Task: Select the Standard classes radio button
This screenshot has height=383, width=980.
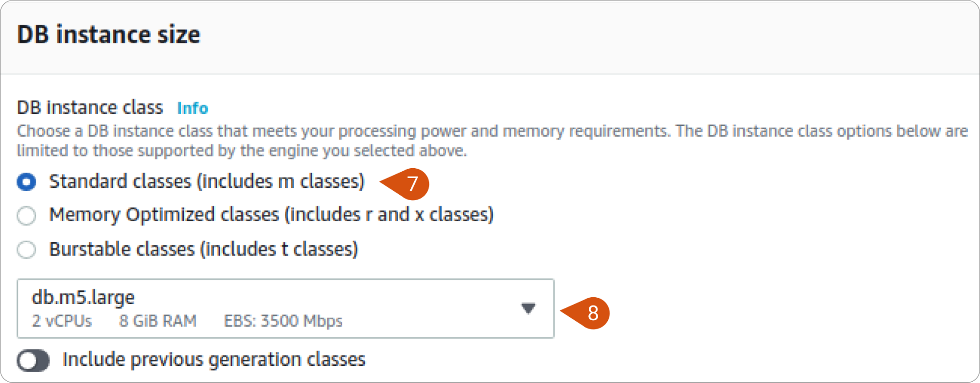Action: point(26,182)
